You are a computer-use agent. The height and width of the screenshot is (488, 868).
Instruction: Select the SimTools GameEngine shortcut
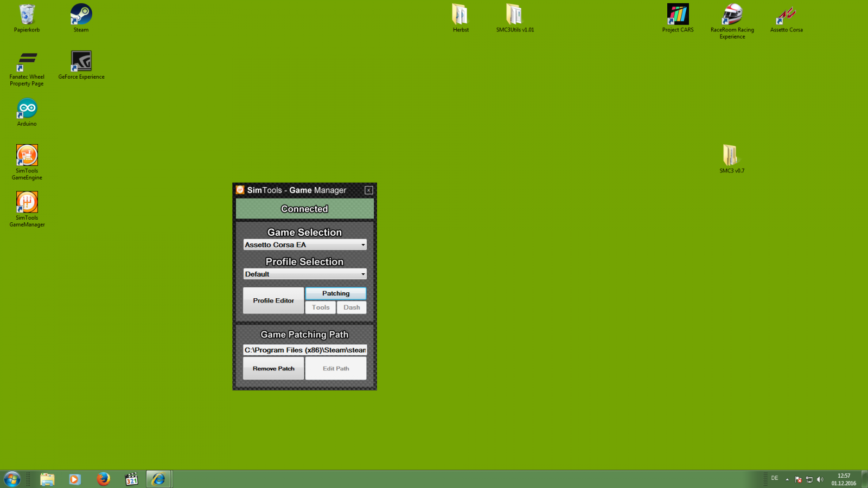[x=27, y=162]
